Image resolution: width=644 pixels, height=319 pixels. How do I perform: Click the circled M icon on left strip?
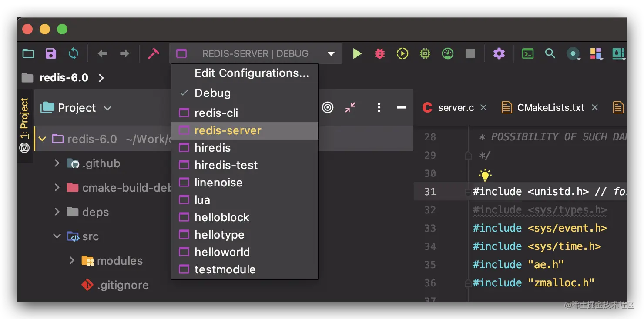25,148
